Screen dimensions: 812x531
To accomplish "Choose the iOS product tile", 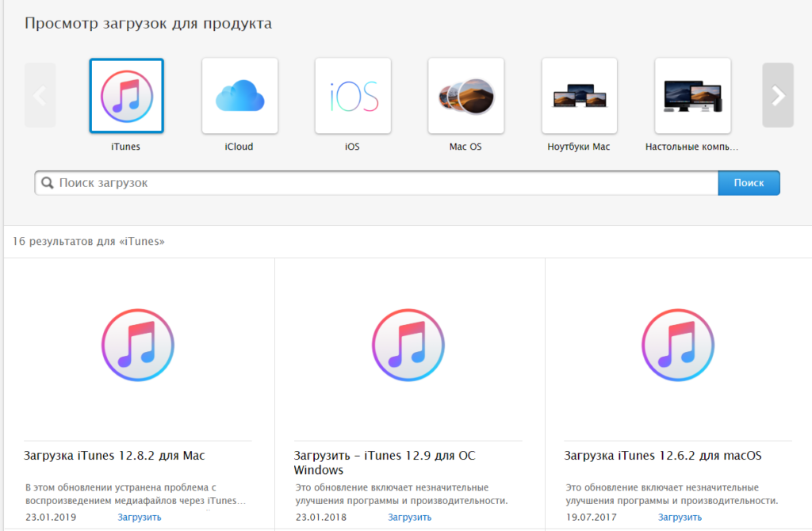I will click(353, 96).
